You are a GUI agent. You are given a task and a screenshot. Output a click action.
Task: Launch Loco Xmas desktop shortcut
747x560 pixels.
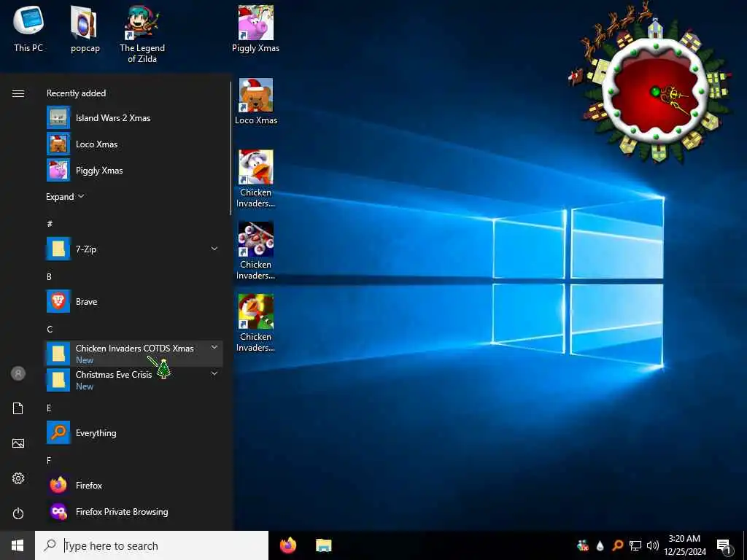click(256, 101)
